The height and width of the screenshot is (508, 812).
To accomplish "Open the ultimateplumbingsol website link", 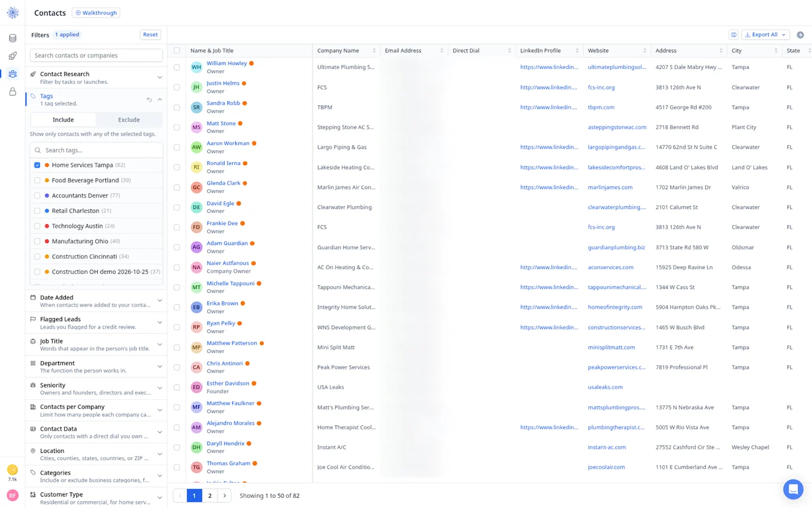I will click(x=617, y=67).
